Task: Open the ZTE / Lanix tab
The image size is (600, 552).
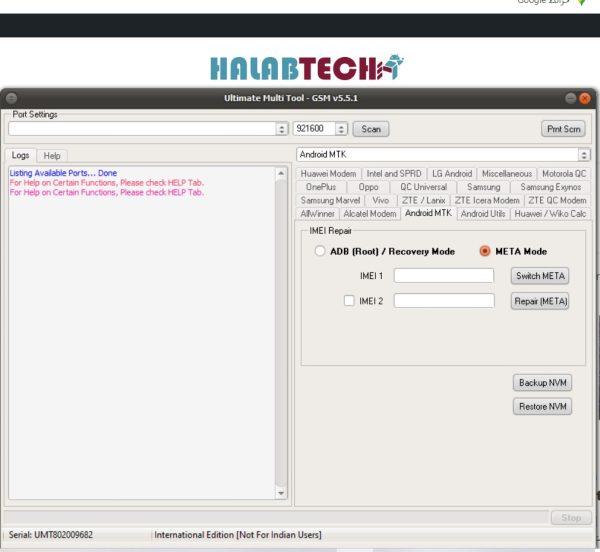Action: pos(423,200)
